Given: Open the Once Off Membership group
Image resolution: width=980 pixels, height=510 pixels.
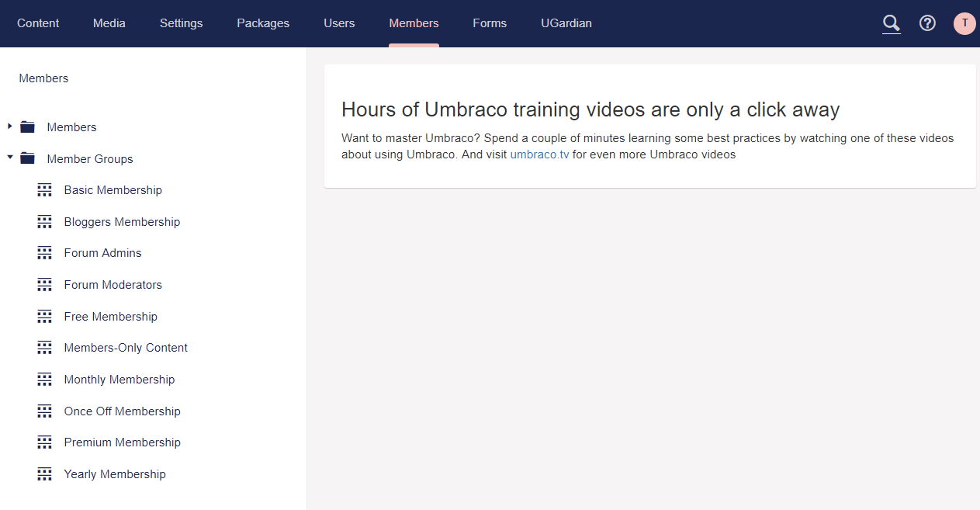Looking at the screenshot, I should click(x=123, y=411).
